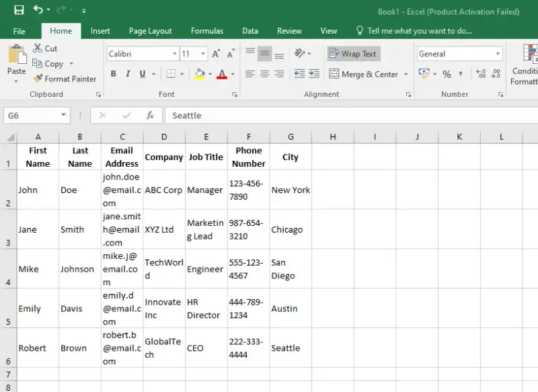
Task: Click the Center horizontal alignment icon
Action: [264, 74]
